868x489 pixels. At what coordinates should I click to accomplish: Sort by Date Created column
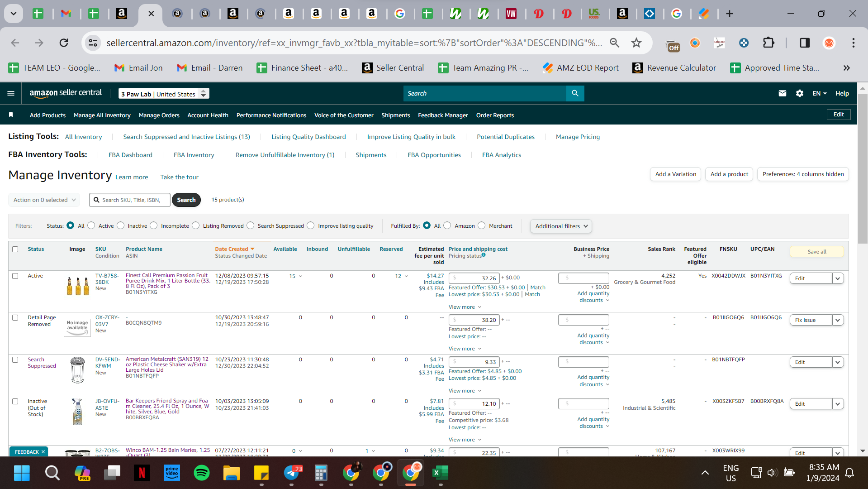235,249
